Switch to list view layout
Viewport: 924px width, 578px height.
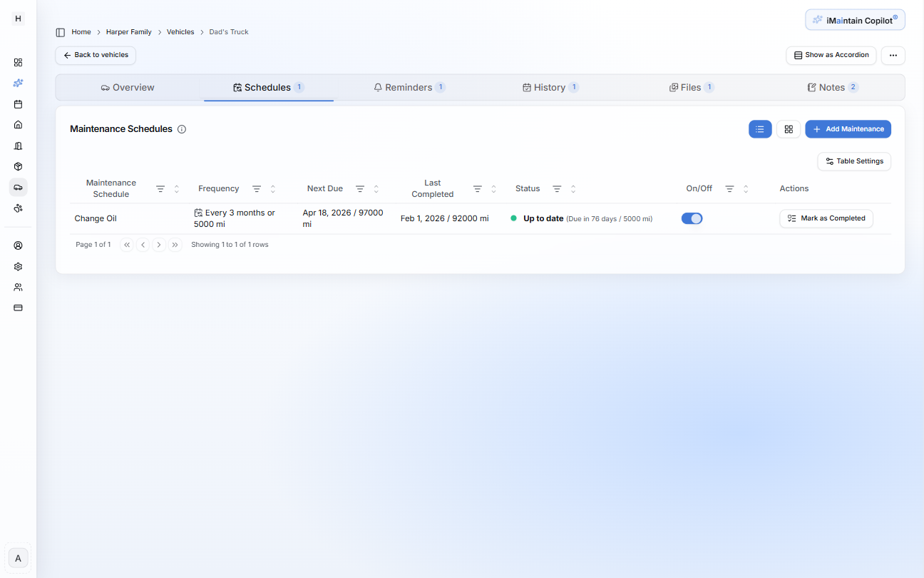pyautogui.click(x=760, y=129)
